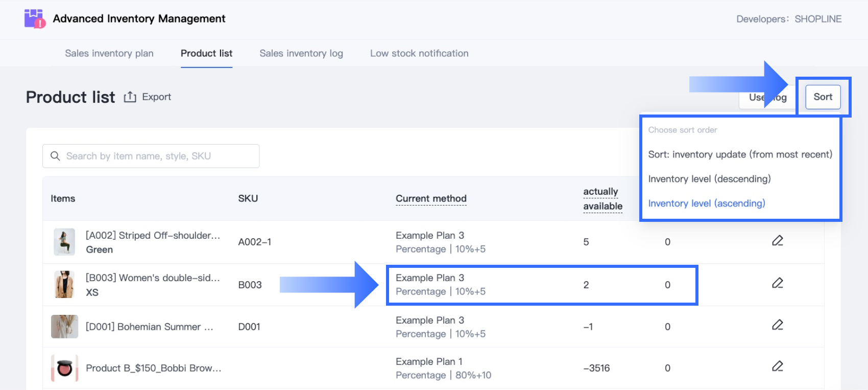Switch to Sales inventory plan tab
Image resolution: width=868 pixels, height=390 pixels.
[109, 53]
